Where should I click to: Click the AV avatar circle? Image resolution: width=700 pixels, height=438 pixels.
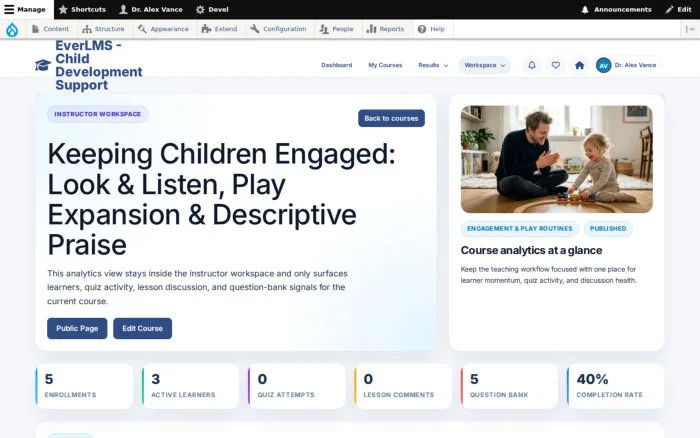pos(603,65)
